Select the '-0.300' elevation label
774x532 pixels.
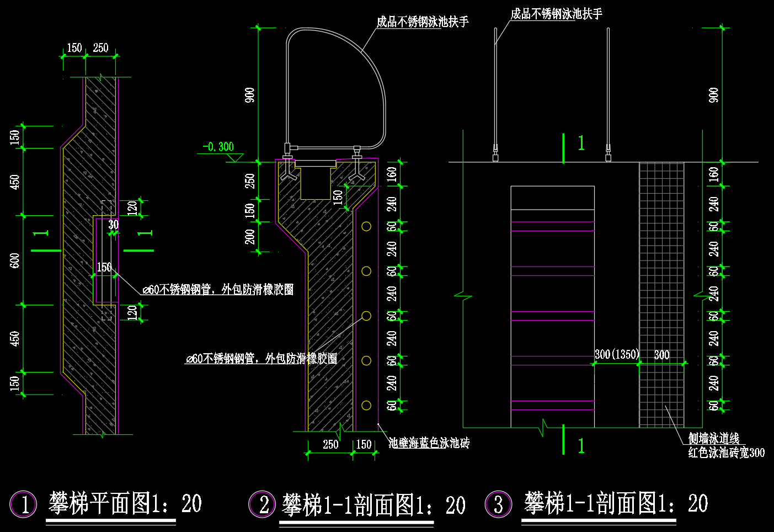(218, 147)
